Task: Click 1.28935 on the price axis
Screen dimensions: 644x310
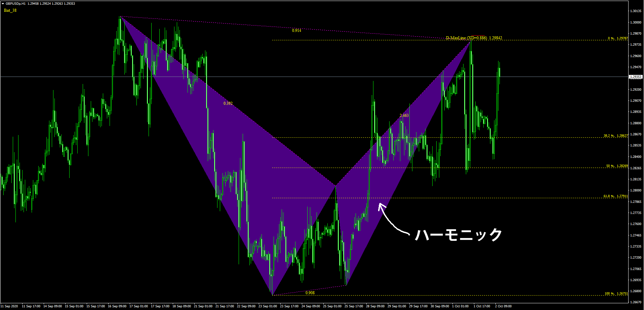Action: pyautogui.click(x=636, y=112)
